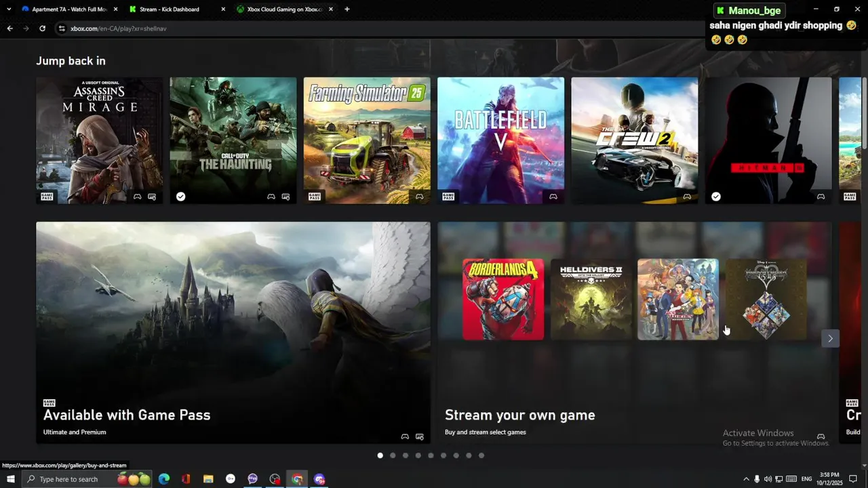Viewport: 868px width, 488px height.
Task: Open a new browser tab with the plus button
Action: [x=347, y=9]
